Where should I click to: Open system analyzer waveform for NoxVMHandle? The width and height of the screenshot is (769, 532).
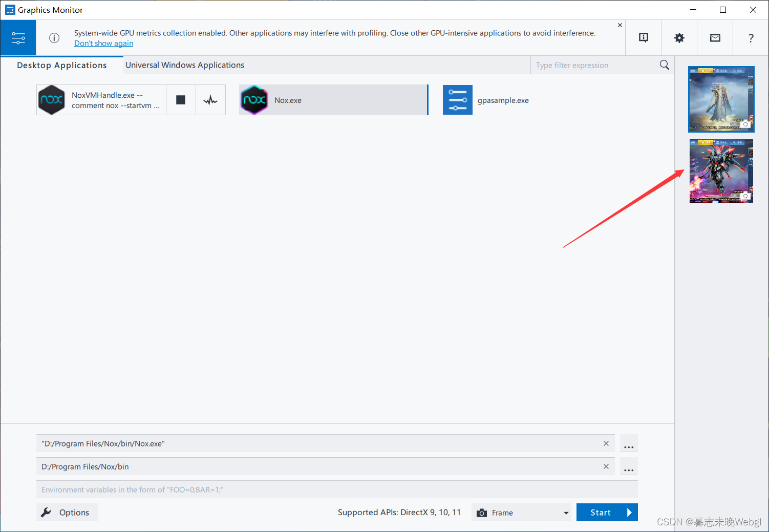click(210, 100)
